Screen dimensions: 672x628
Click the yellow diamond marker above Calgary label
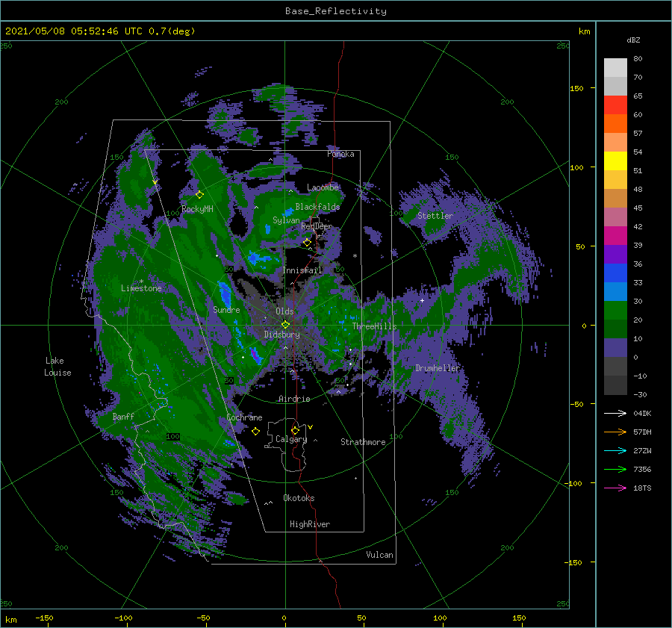coord(295,430)
